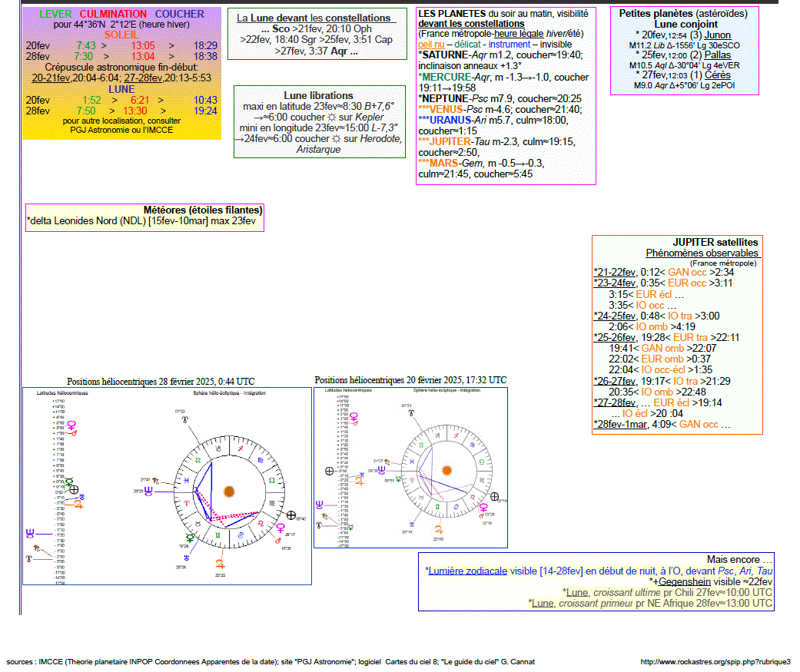Click the rockastres.org URL in footer
This screenshot has height=672, width=800.
tap(715, 661)
